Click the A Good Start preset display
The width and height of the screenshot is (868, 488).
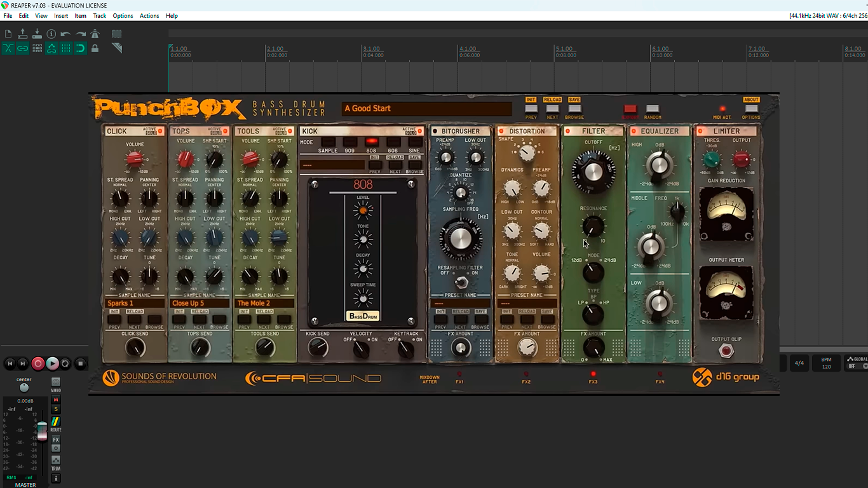(426, 109)
